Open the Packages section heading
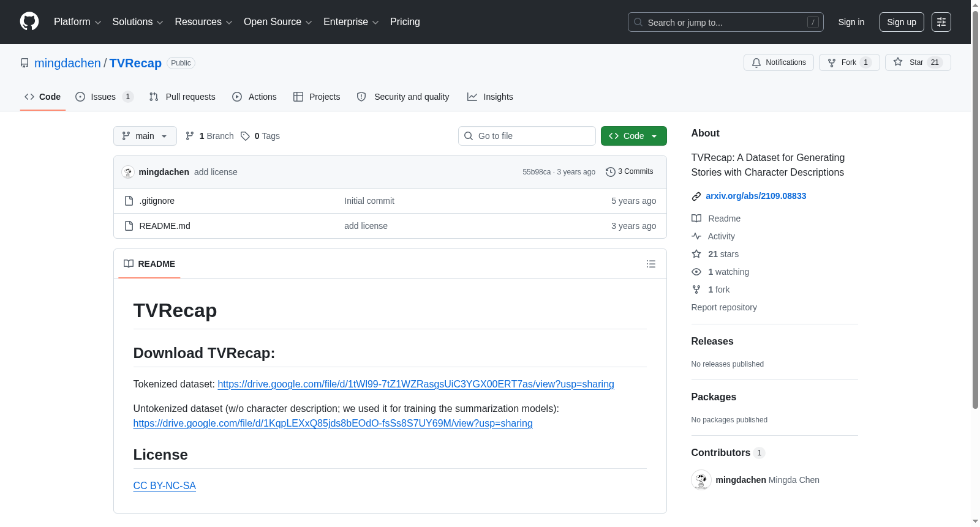This screenshot has width=980, height=527. 714,397
